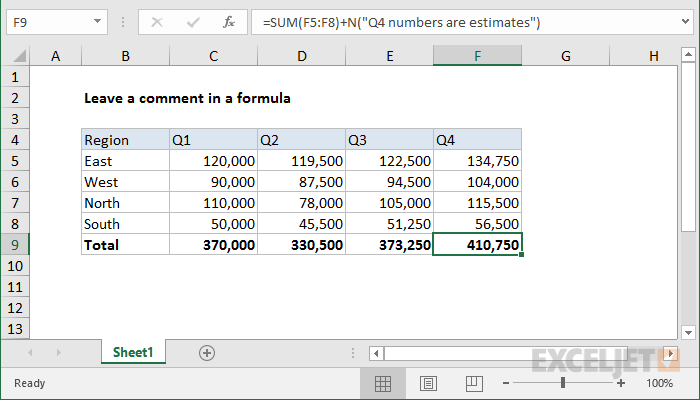Select column F header
Screen dimensions: 700x400
pyautogui.click(x=477, y=56)
